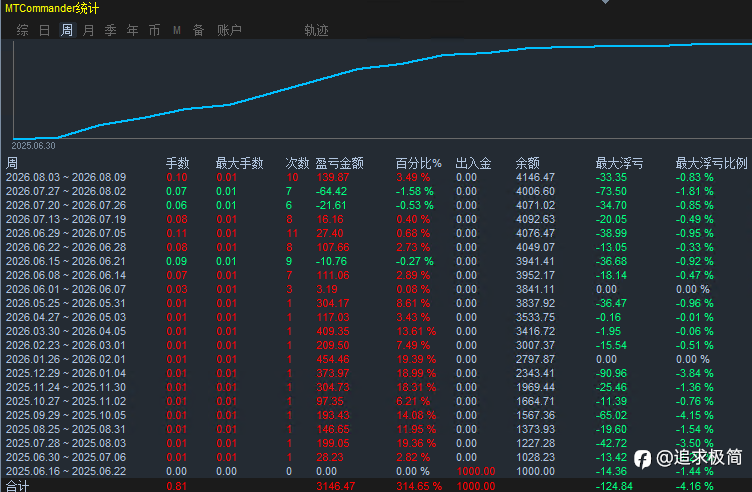
Task: Click the 最大浮亏 column header
Action: (619, 163)
